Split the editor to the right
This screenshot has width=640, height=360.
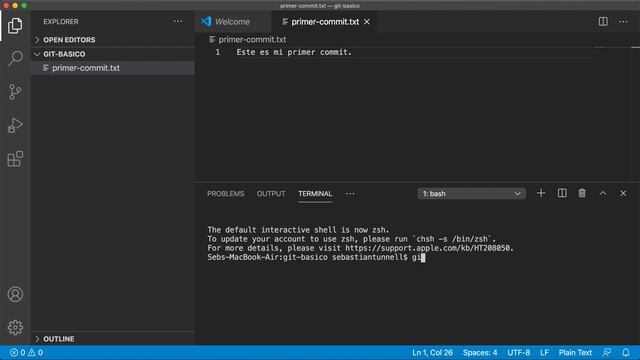(x=603, y=21)
